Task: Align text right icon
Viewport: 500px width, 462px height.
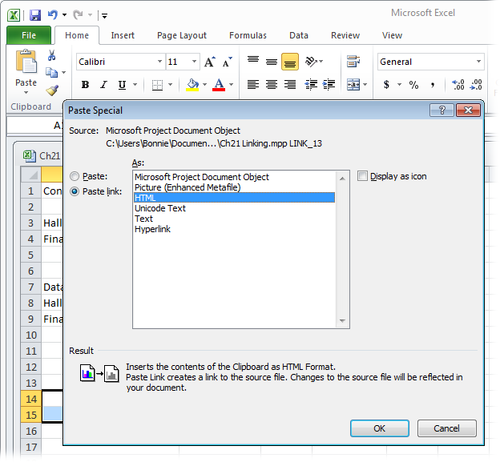Action: [x=290, y=85]
